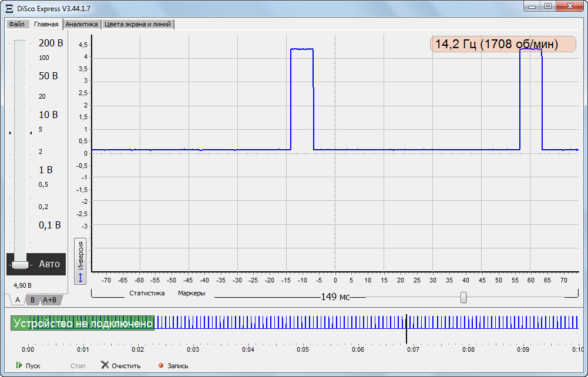Click the time scale slider handle
This screenshot has height=377, width=588.
[463, 298]
